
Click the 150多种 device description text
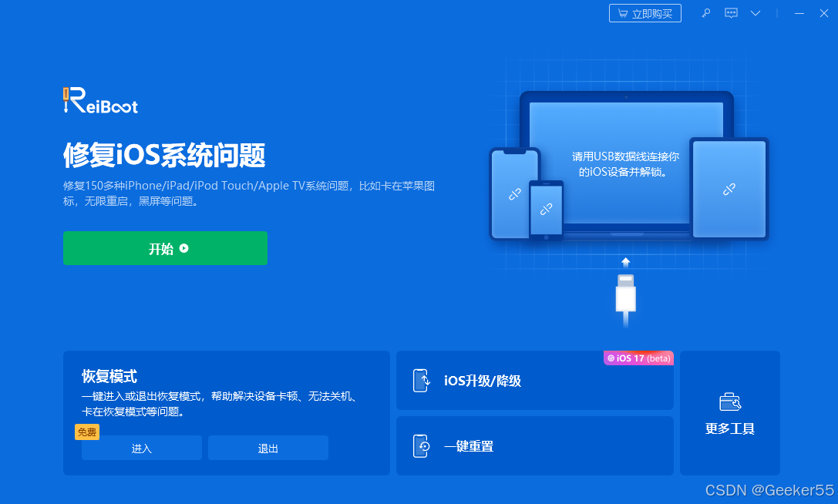pyautogui.click(x=249, y=193)
